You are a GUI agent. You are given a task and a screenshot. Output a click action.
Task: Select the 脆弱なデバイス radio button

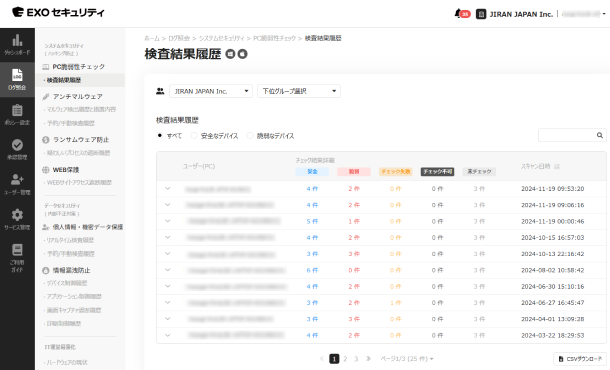[x=250, y=135]
